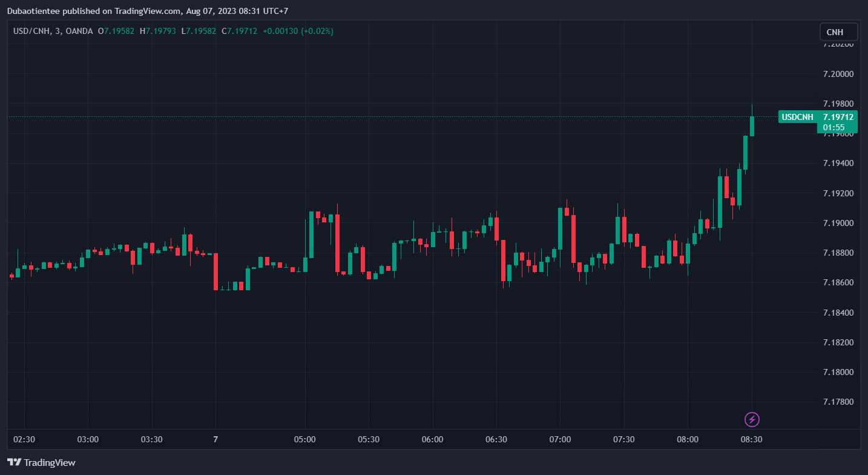Viewport: 868px width, 475px height.
Task: Click the purple lightning bolt icon
Action: (752, 419)
